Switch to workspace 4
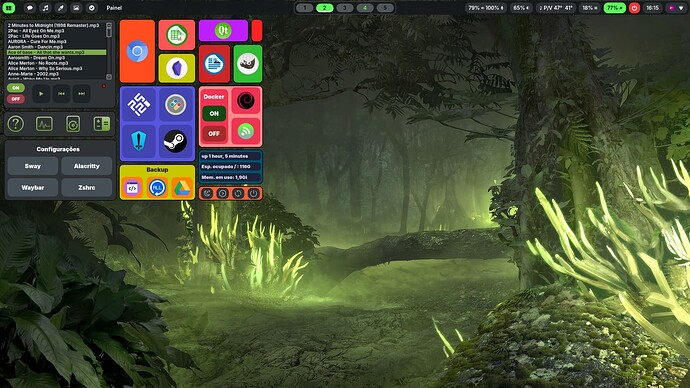 click(365, 7)
